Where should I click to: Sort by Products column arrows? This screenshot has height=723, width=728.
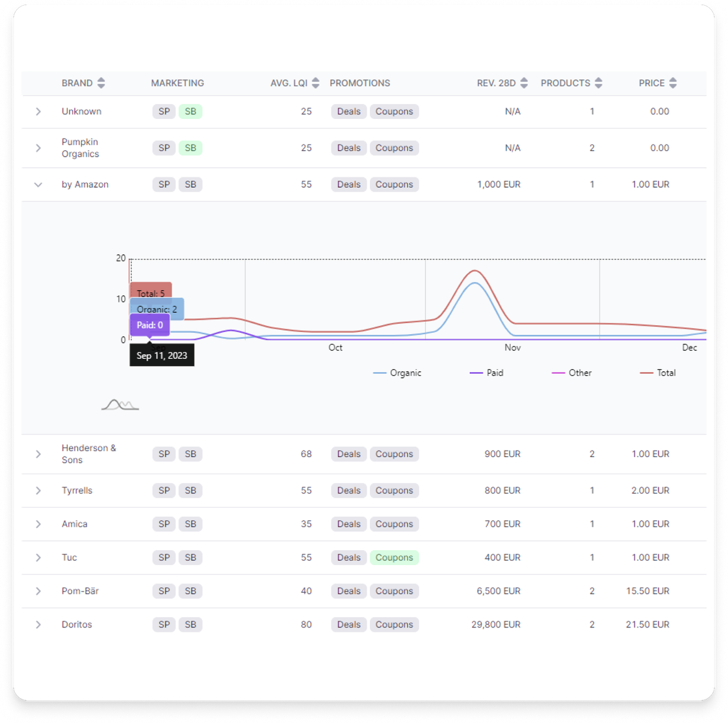point(599,83)
